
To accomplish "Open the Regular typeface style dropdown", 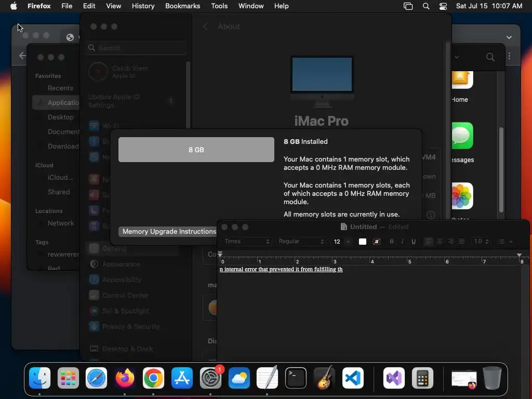I will point(301,241).
